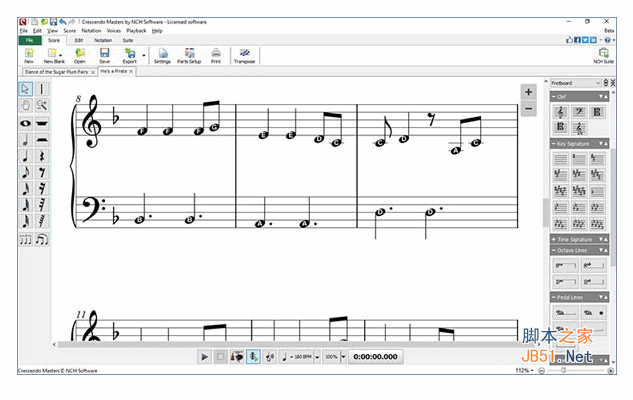Open the Voices menu

[x=114, y=31]
